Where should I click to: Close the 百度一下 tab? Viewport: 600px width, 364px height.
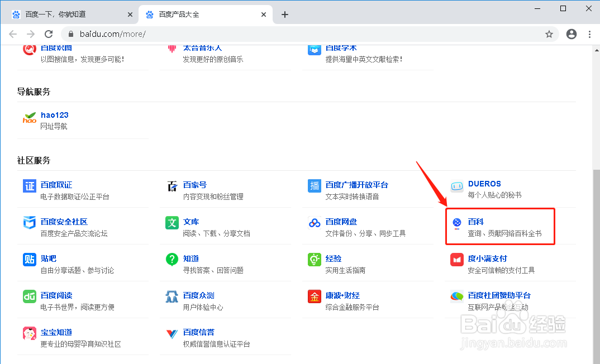130,15
